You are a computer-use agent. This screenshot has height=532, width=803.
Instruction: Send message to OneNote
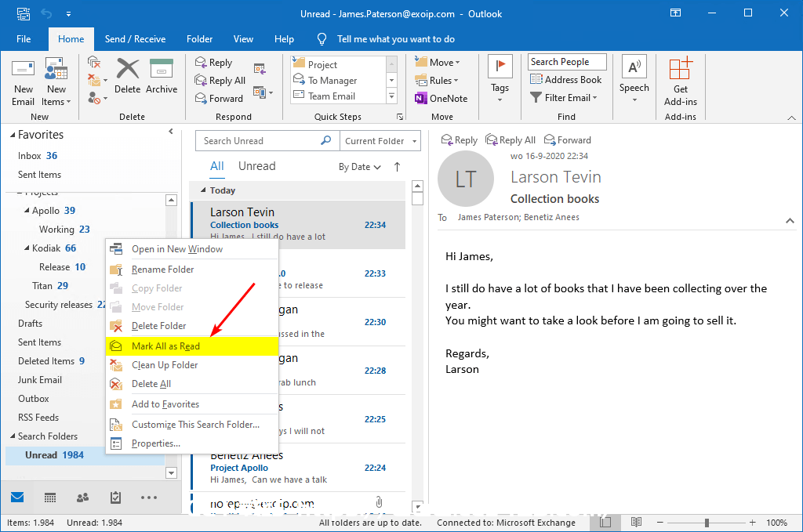click(441, 98)
